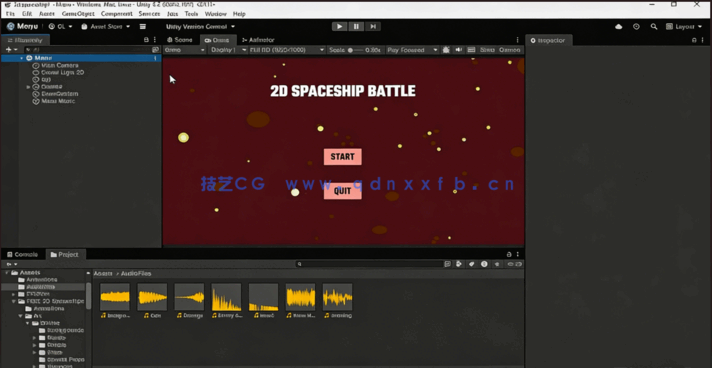Adjust the Game view Scale slider
The image size is (712, 368).
point(356,50)
